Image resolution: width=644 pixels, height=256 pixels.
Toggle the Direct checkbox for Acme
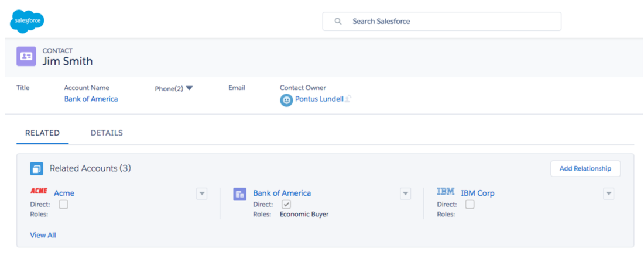point(63,205)
